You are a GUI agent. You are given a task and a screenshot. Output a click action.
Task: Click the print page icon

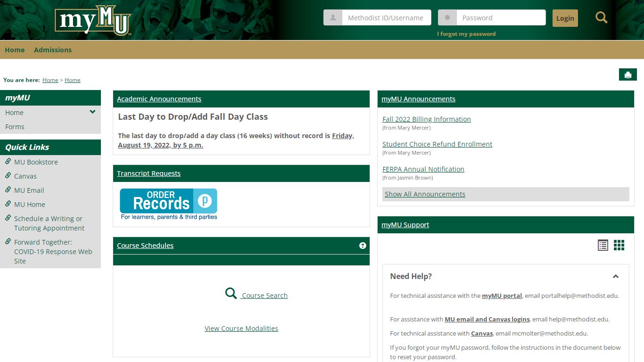[628, 74]
